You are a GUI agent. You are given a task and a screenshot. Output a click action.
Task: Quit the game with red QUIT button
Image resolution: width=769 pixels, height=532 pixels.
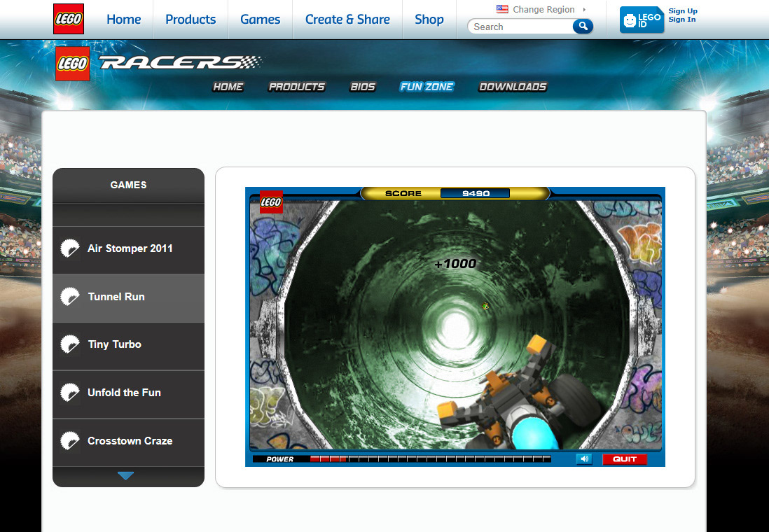(x=624, y=459)
